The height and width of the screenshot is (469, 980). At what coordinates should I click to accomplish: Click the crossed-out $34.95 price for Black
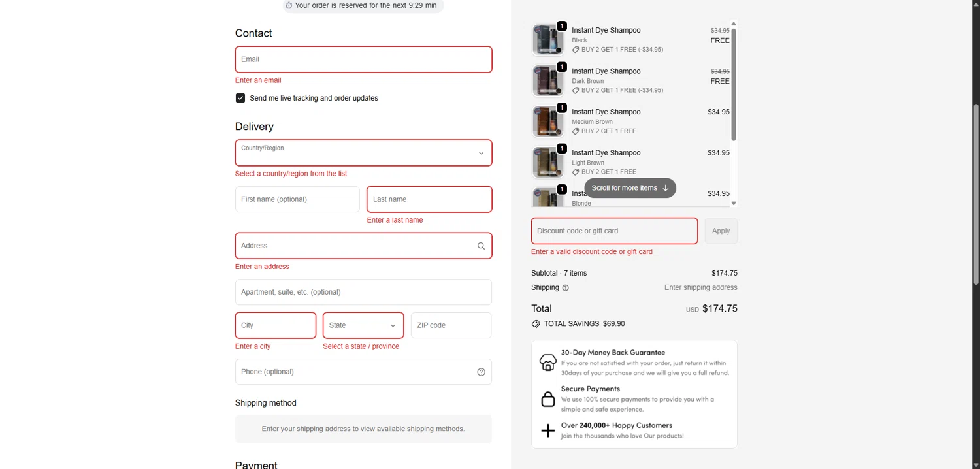(720, 31)
